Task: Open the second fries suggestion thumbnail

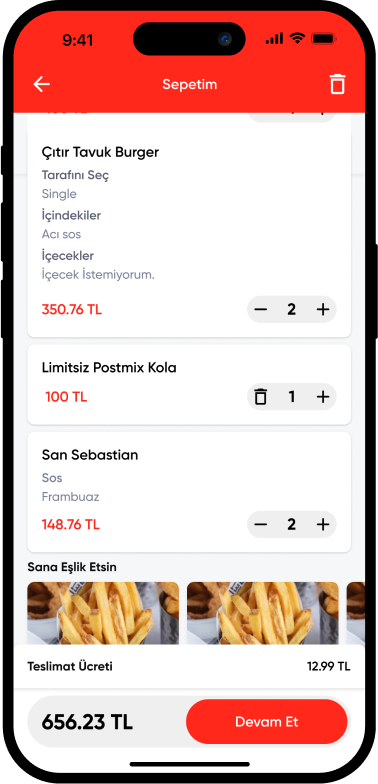Action: click(x=262, y=613)
